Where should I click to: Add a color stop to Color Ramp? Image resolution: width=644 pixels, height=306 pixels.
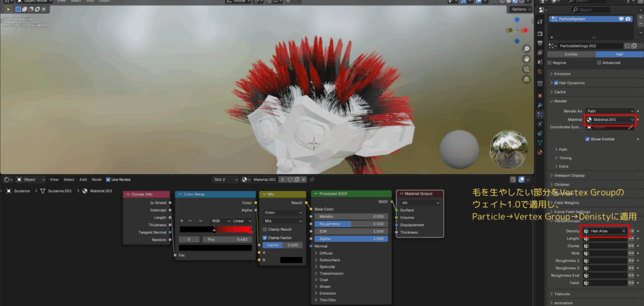[x=182, y=221]
